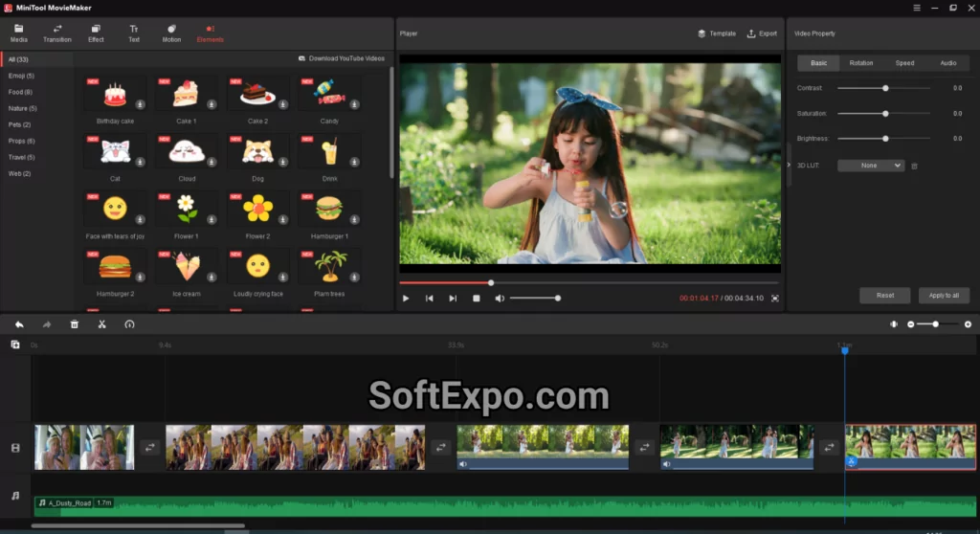Go to next frame

(453, 299)
